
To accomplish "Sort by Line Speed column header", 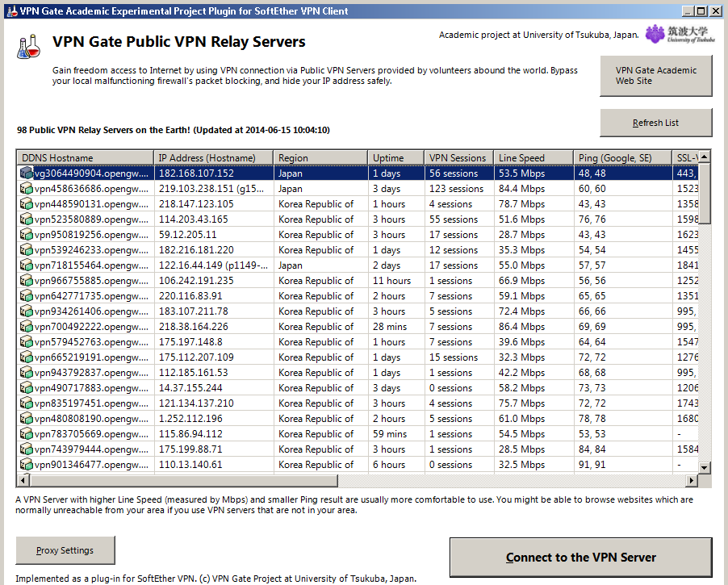I will point(533,158).
